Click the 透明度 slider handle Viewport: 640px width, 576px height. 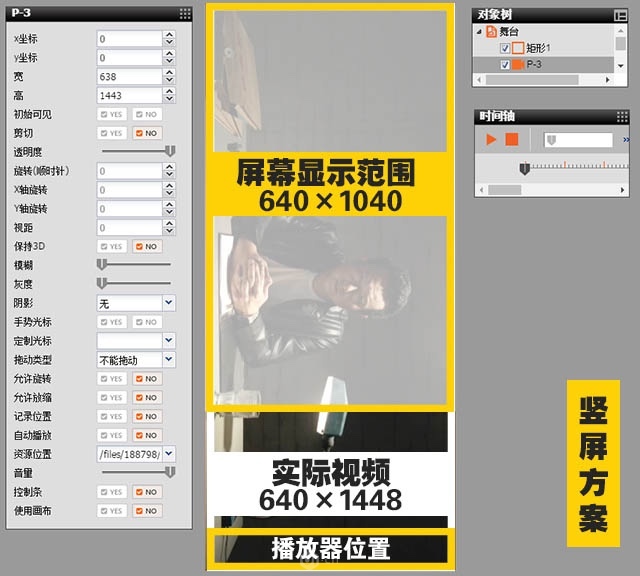click(x=169, y=151)
